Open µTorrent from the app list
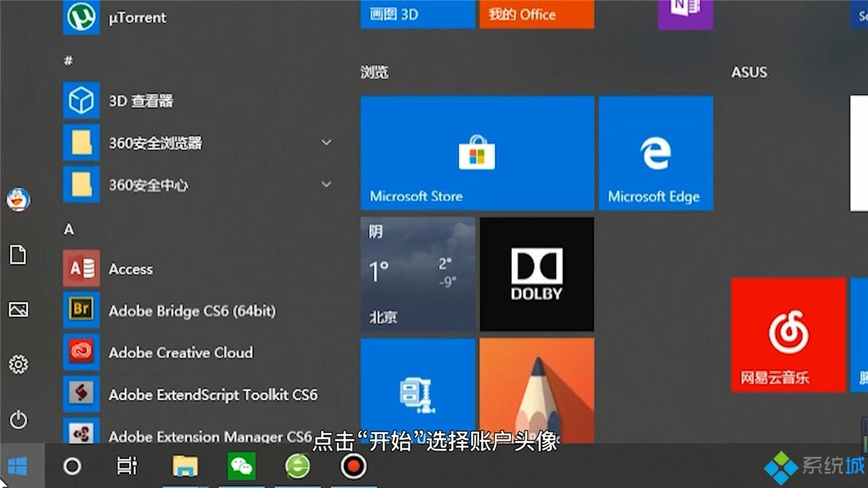The image size is (868, 488). point(197,17)
